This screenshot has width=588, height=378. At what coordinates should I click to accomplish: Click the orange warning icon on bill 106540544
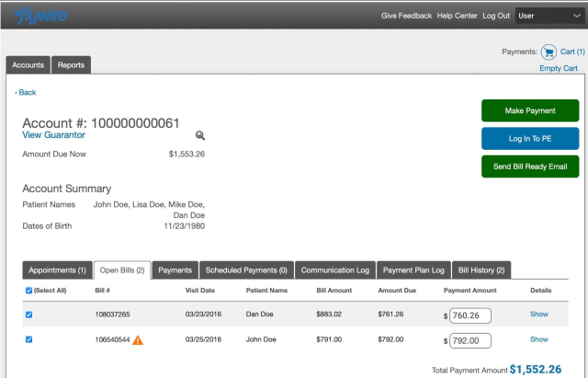tap(138, 339)
